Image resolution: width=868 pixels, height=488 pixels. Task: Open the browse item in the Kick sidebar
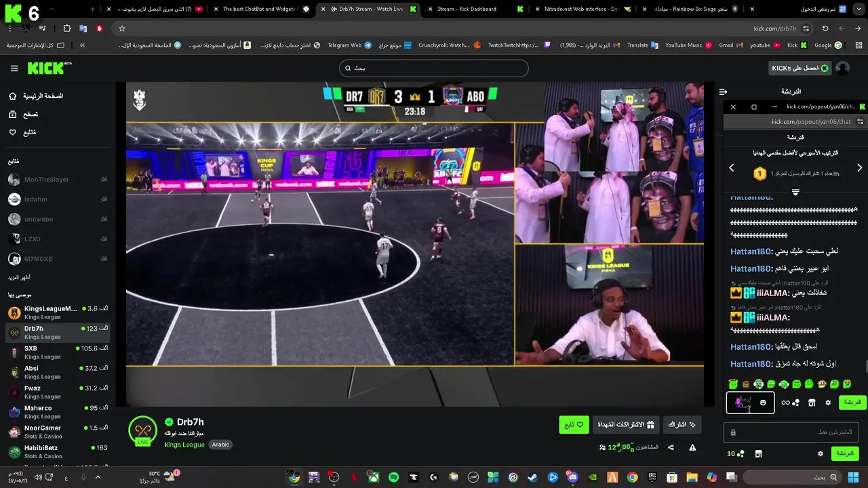(23, 115)
